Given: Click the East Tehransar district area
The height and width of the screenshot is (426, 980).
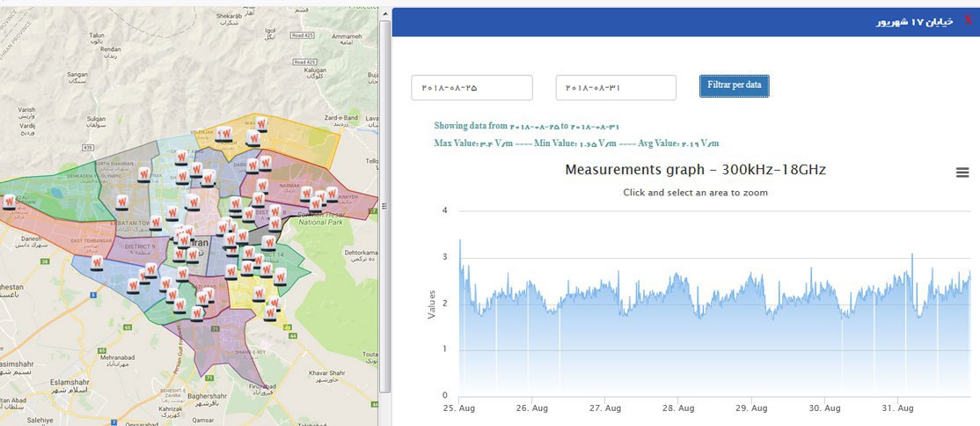Looking at the screenshot, I should (88, 241).
